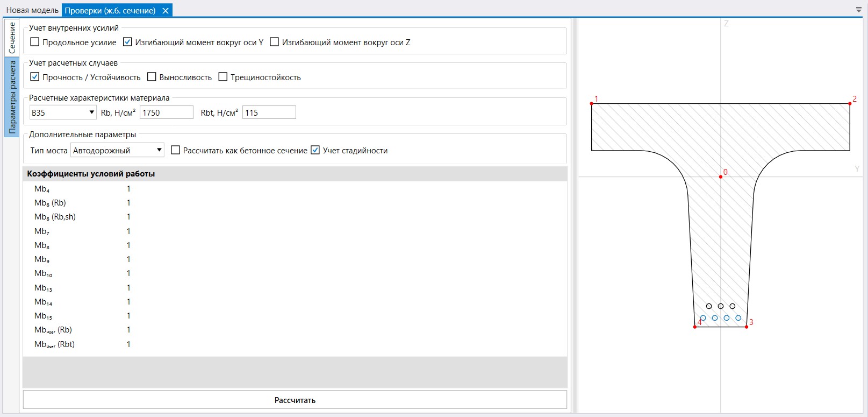
Task: Click the Rb value field 1750
Action: click(x=167, y=112)
